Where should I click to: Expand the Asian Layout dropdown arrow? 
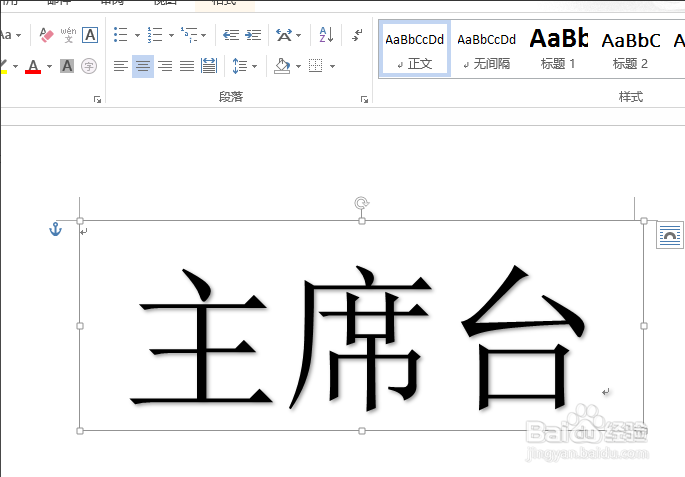click(x=299, y=35)
